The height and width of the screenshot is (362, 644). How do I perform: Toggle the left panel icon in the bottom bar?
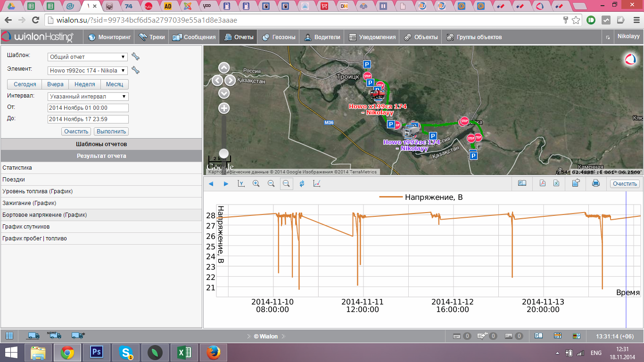click(9, 336)
